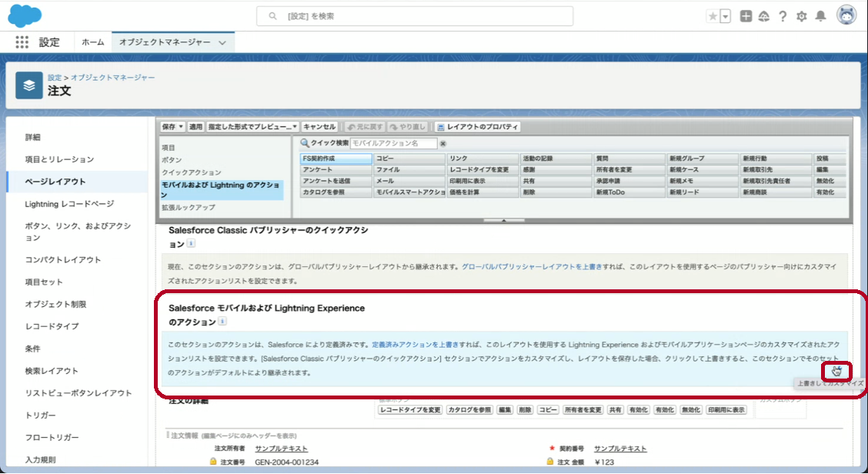Open the notifications bell icon
The height and width of the screenshot is (474, 868).
(x=821, y=16)
